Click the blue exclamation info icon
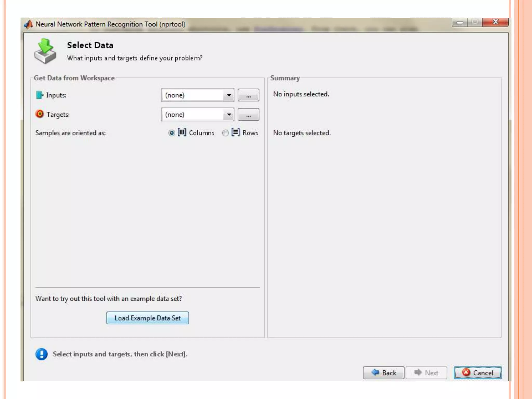The height and width of the screenshot is (399, 532). (x=42, y=354)
